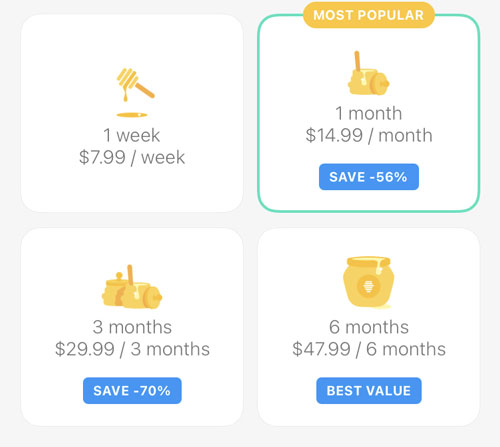Click the tipped honey pot icon
500x447 pixels.
(x=368, y=73)
